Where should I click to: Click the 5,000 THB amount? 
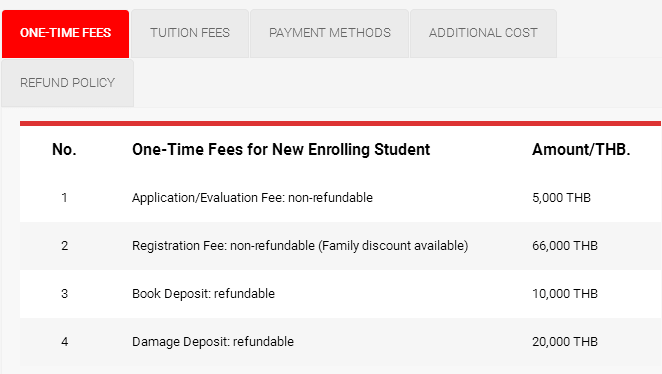[562, 198]
